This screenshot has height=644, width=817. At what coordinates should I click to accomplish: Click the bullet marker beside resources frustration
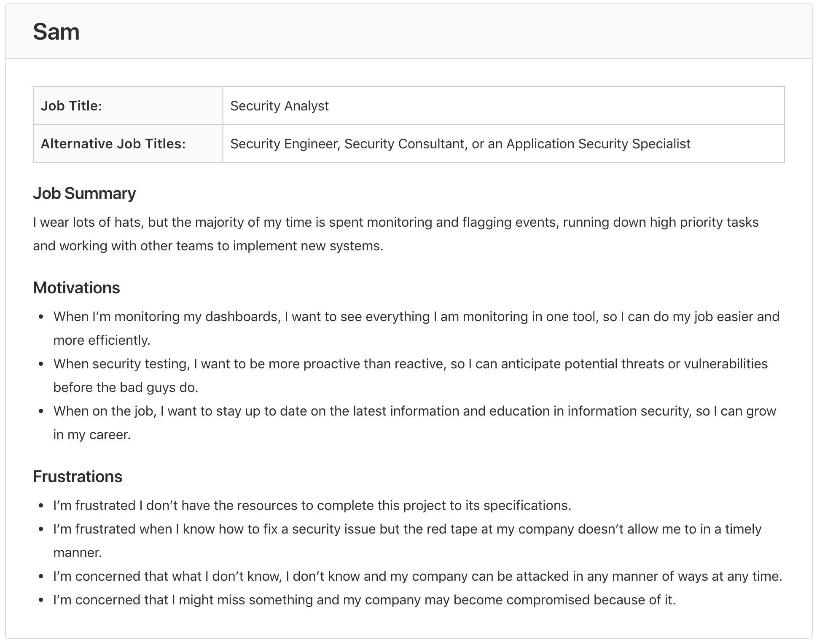point(41,504)
